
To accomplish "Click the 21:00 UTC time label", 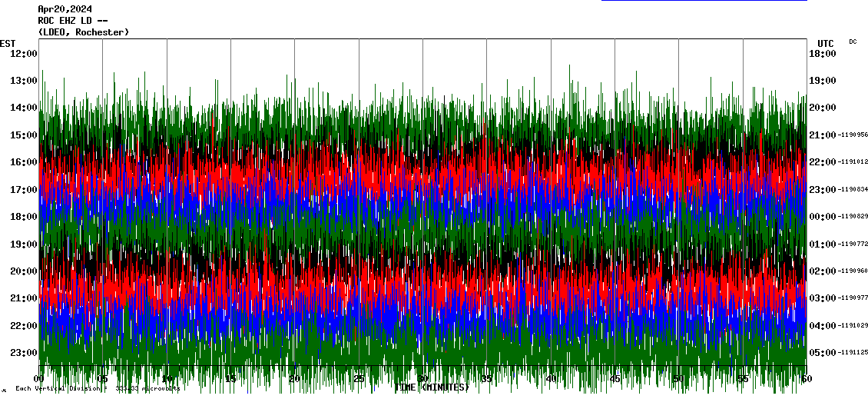I will (822, 135).
